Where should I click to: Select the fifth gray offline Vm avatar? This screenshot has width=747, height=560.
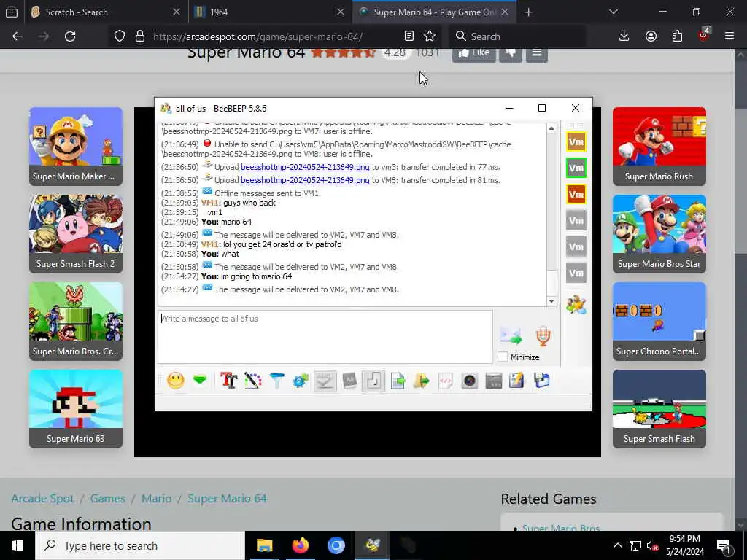(x=576, y=246)
